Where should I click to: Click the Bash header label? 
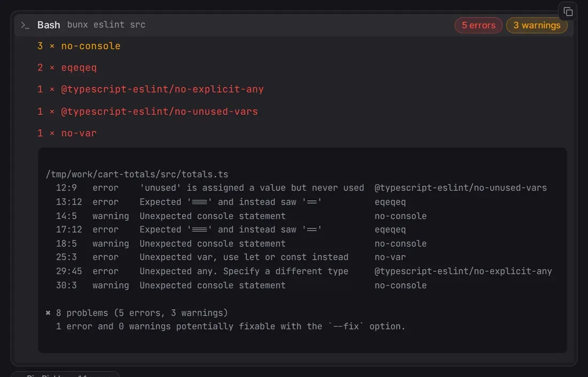click(x=49, y=25)
